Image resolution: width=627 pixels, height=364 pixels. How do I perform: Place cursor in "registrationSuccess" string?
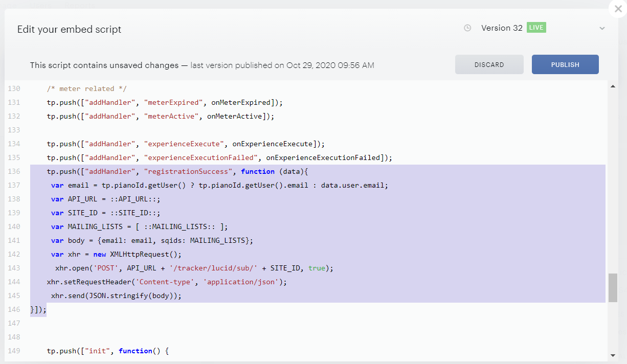[188, 171]
